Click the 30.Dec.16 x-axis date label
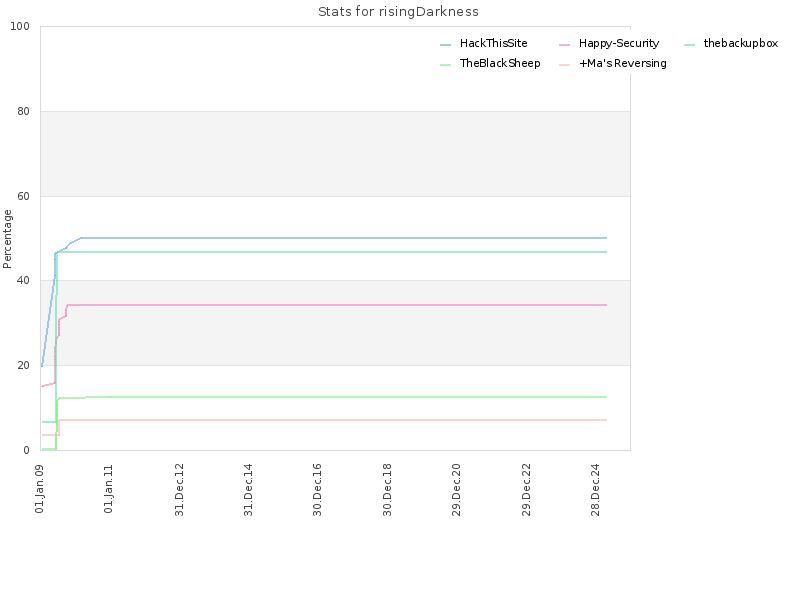 (x=317, y=489)
